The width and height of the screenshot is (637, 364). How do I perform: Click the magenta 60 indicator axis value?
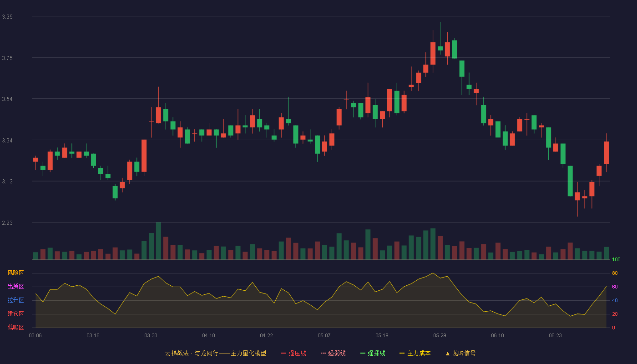click(x=615, y=287)
